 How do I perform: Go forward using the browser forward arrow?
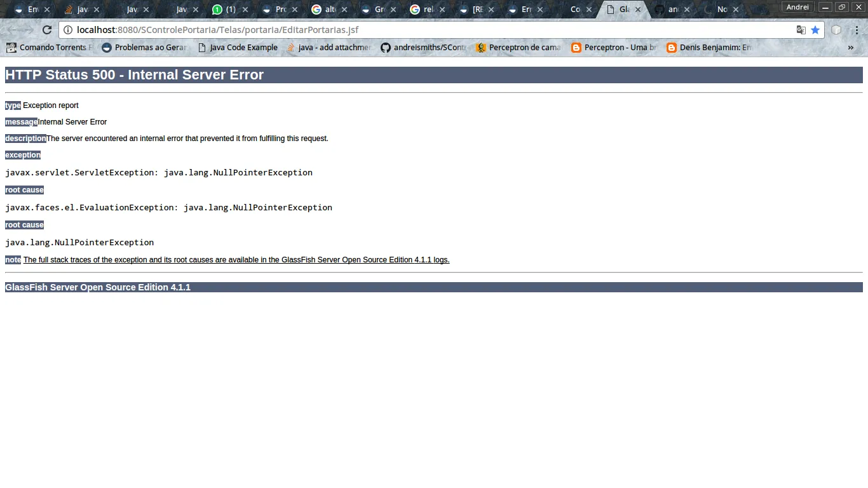pos(29,30)
